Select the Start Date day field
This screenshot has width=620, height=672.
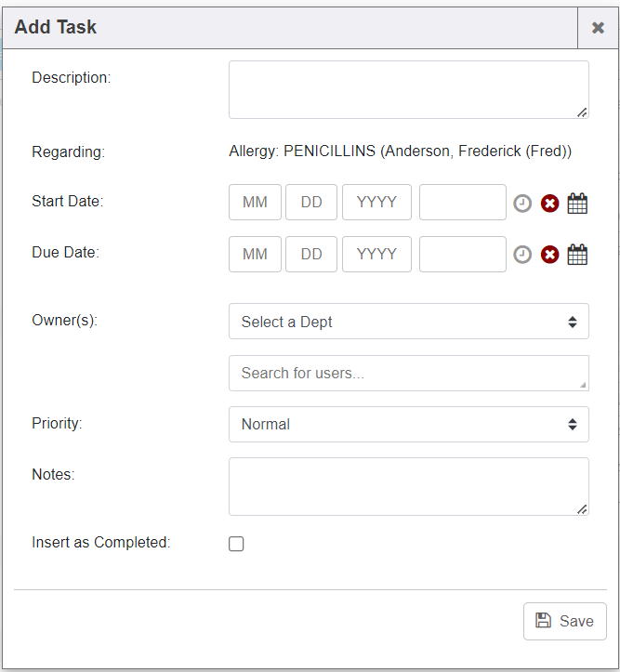[x=311, y=203]
